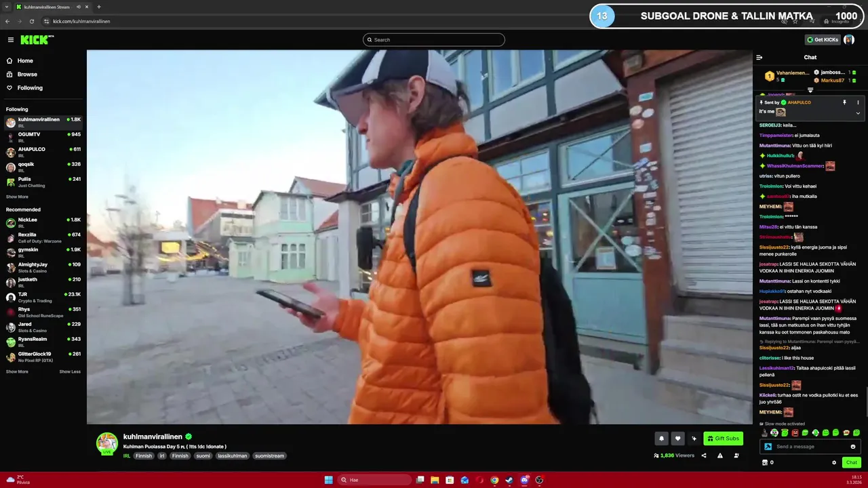Focus the Kick search field
The height and width of the screenshot is (488, 868).
coord(434,39)
